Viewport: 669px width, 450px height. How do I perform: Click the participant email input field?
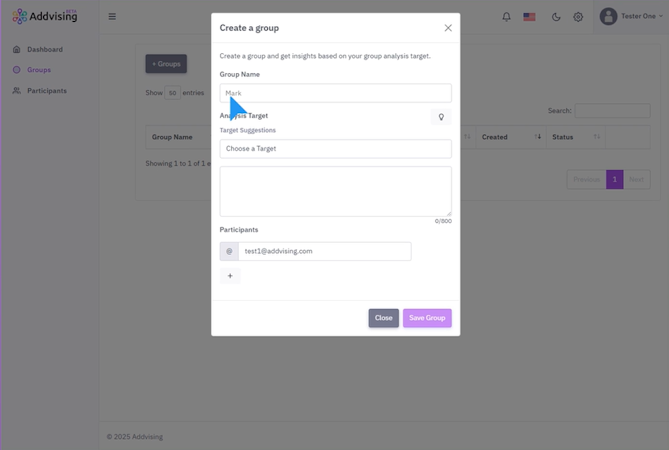point(324,251)
